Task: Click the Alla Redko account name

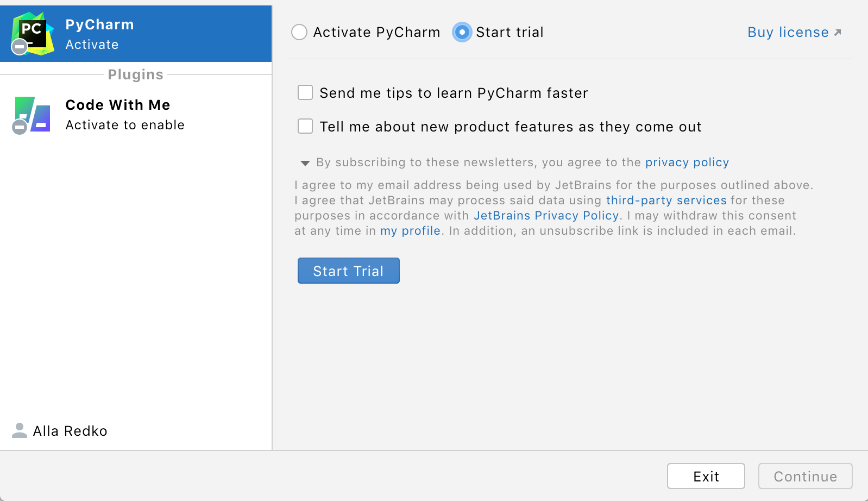Action: tap(70, 431)
